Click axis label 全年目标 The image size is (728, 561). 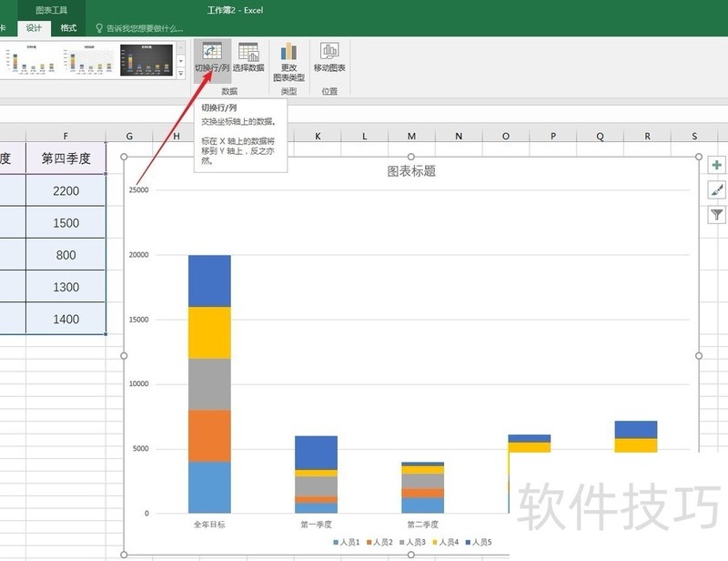(209, 525)
